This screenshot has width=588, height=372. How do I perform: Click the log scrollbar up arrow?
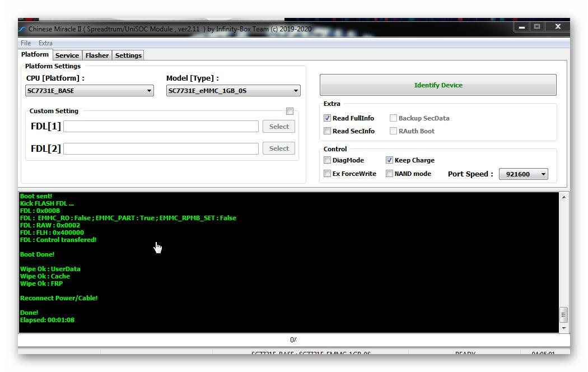[563, 197]
